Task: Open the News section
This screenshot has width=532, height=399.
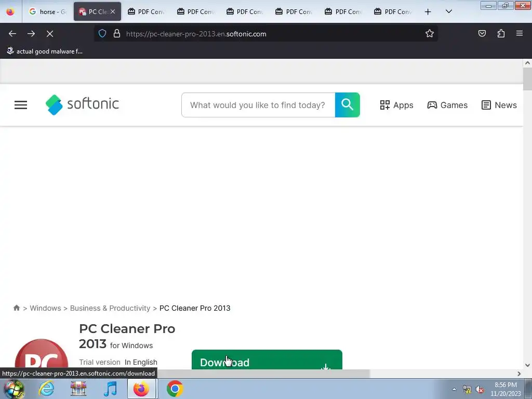Action: pyautogui.click(x=499, y=105)
